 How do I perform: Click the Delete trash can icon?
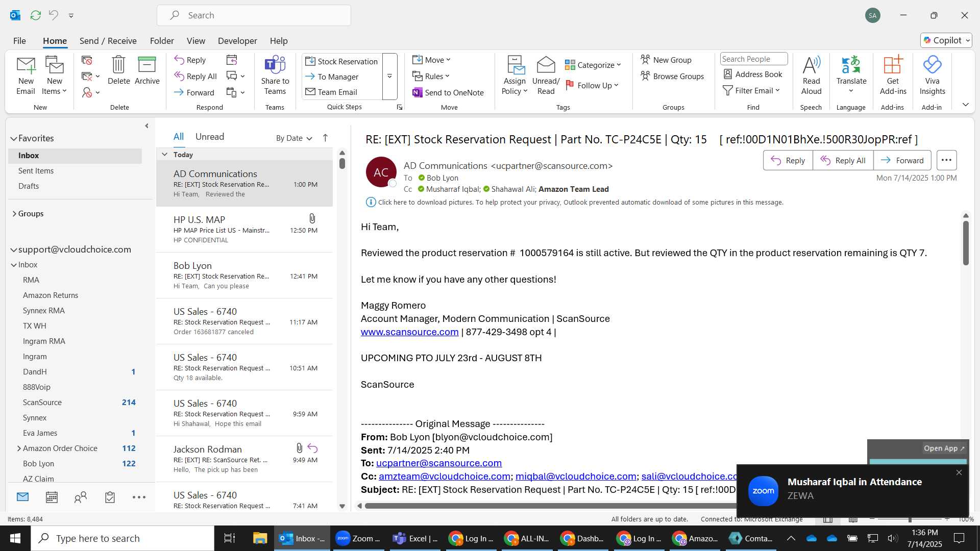tap(118, 70)
